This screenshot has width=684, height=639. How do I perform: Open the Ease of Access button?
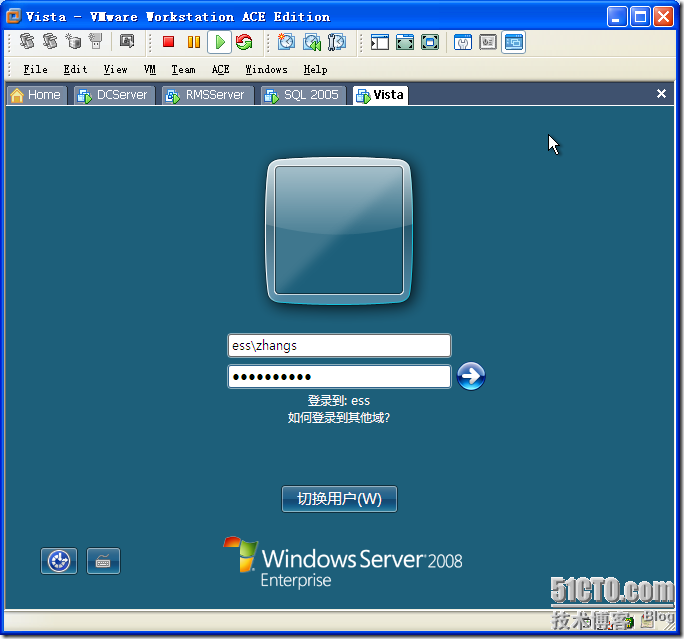pos(59,561)
